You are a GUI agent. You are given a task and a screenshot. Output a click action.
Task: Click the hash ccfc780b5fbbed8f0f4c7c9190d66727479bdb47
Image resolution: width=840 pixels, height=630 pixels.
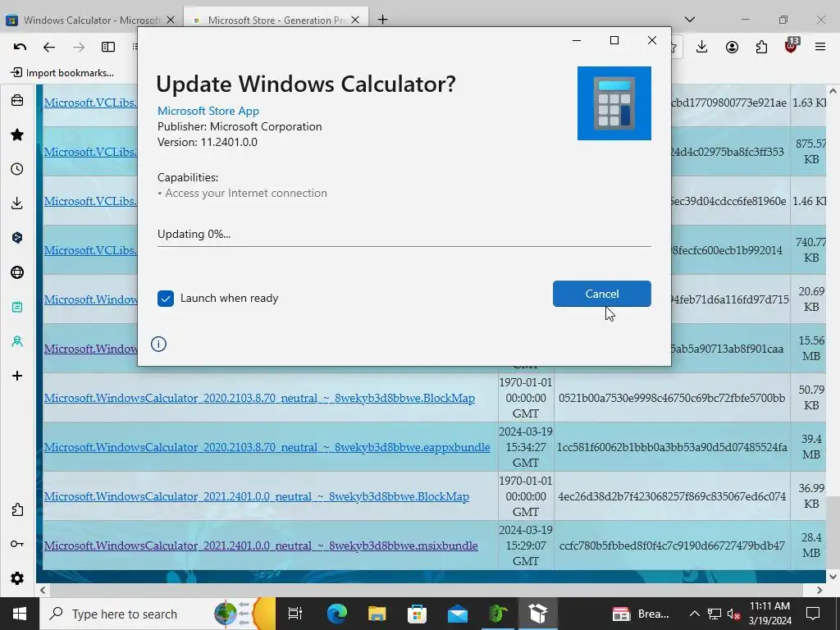pos(672,546)
